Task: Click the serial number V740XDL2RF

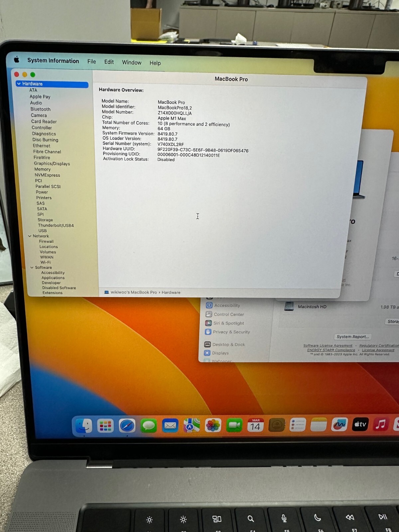Action: [x=171, y=144]
